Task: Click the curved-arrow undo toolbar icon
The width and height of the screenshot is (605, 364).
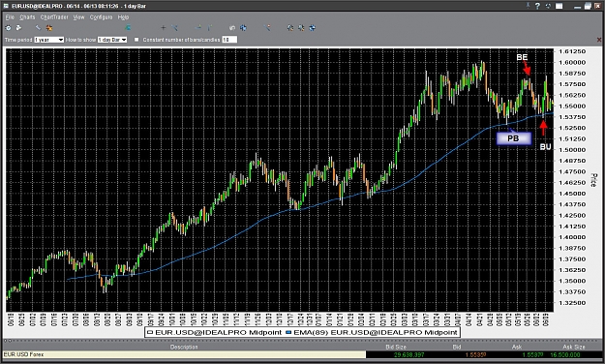Action: click(232, 28)
